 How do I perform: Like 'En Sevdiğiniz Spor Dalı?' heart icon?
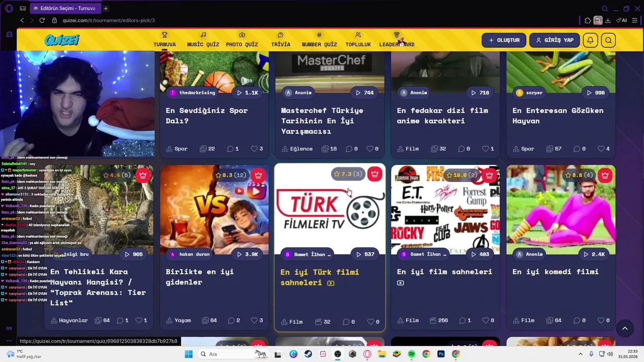click(x=254, y=149)
